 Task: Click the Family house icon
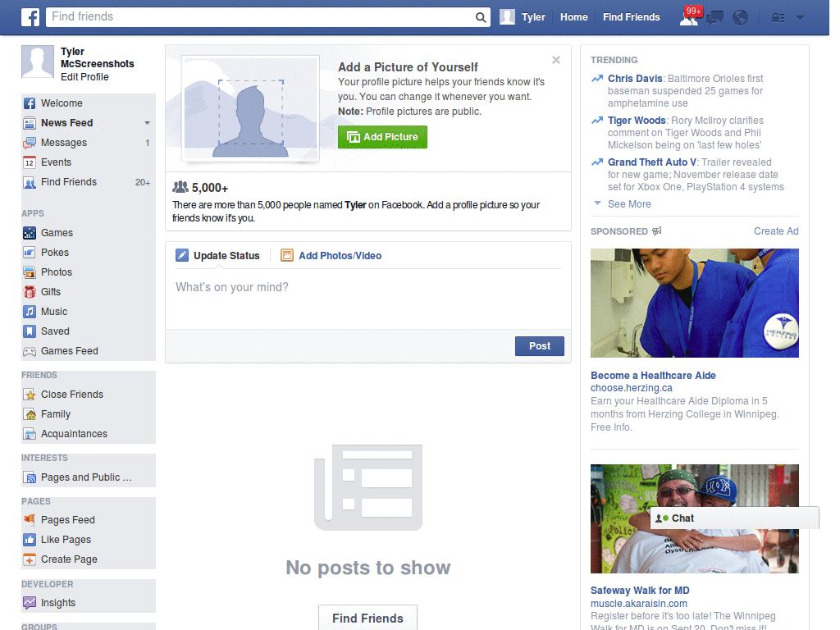click(x=30, y=414)
